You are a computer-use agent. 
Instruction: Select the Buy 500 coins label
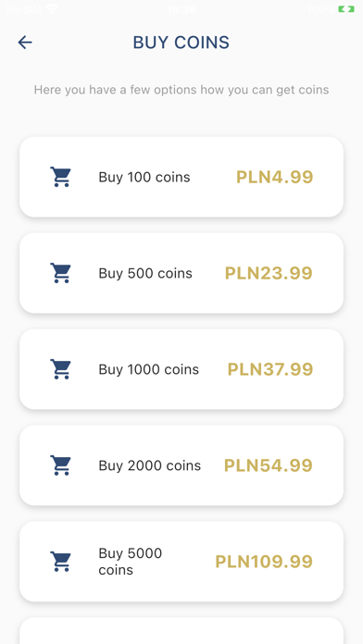click(x=145, y=274)
